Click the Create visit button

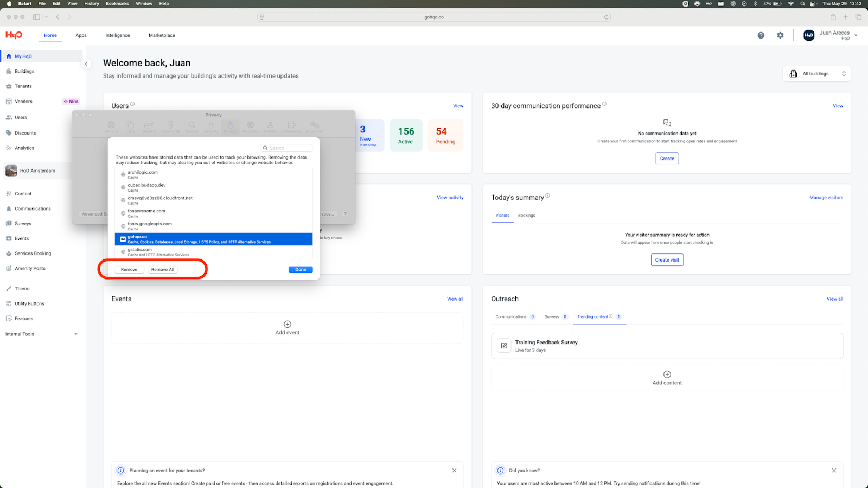coord(667,260)
